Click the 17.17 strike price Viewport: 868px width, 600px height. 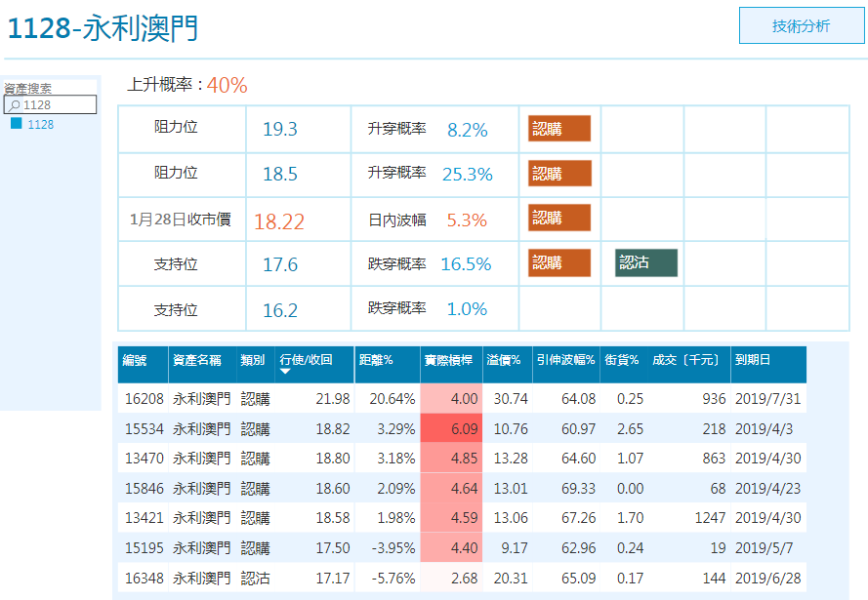point(333,579)
